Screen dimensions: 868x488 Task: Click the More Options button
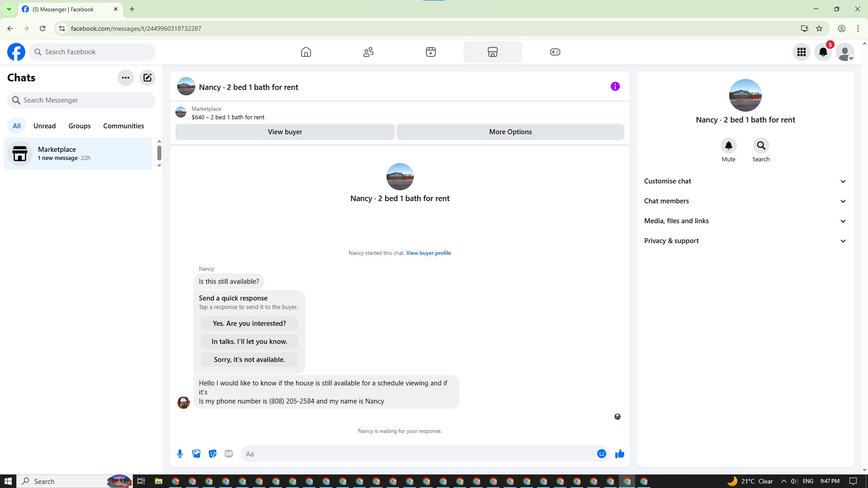(510, 132)
